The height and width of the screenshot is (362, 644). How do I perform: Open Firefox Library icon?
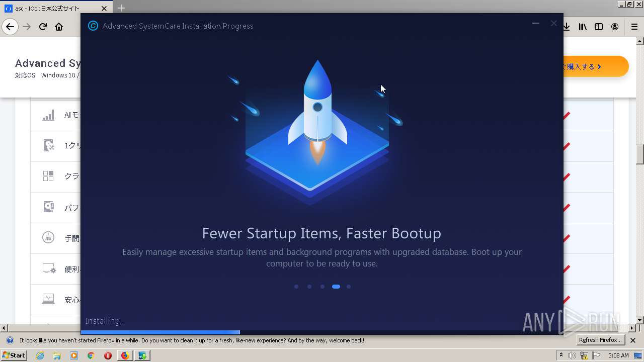pyautogui.click(x=583, y=27)
